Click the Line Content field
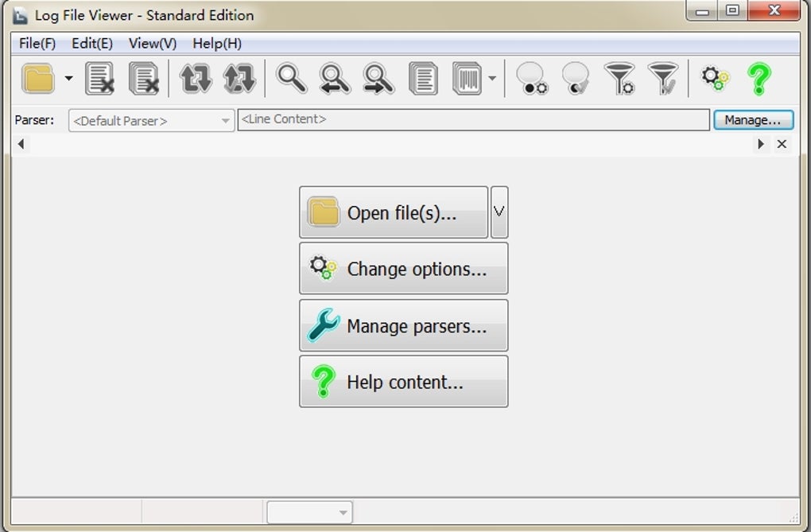This screenshot has width=811, height=532. tap(473, 119)
